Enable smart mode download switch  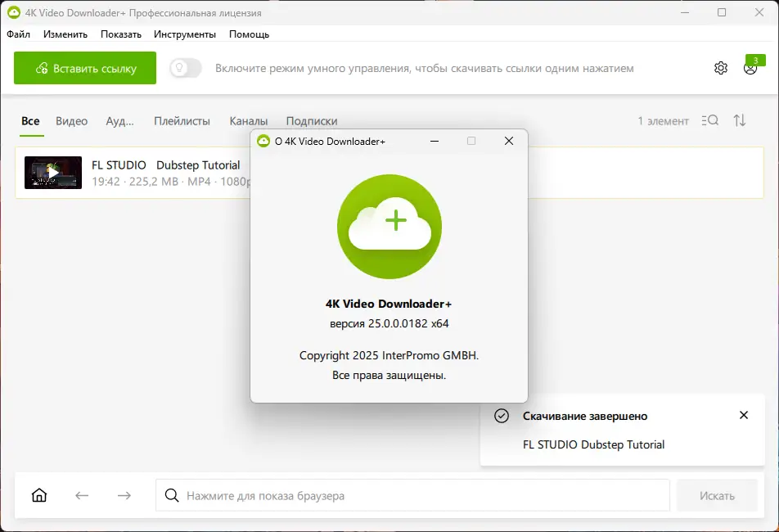(185, 69)
